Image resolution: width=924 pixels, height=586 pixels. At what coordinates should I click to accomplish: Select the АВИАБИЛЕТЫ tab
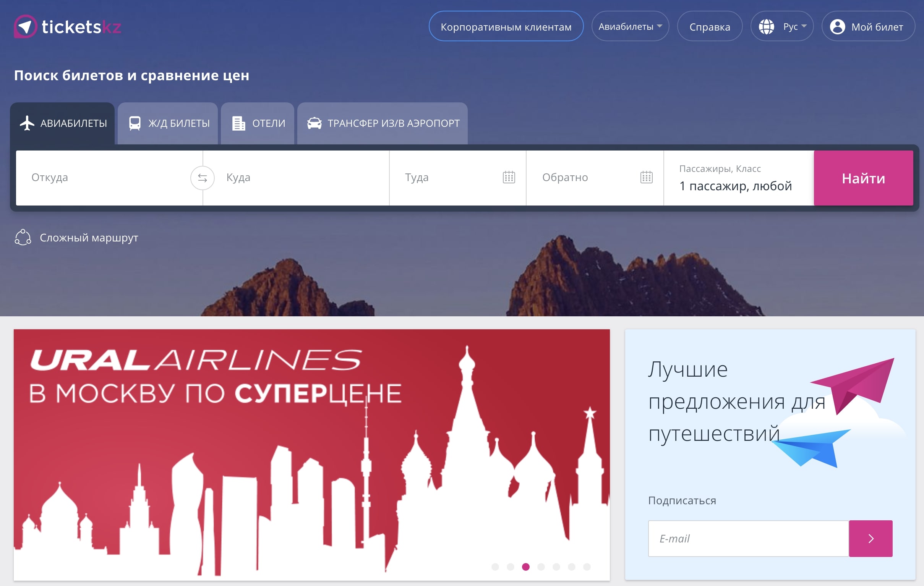(x=63, y=123)
